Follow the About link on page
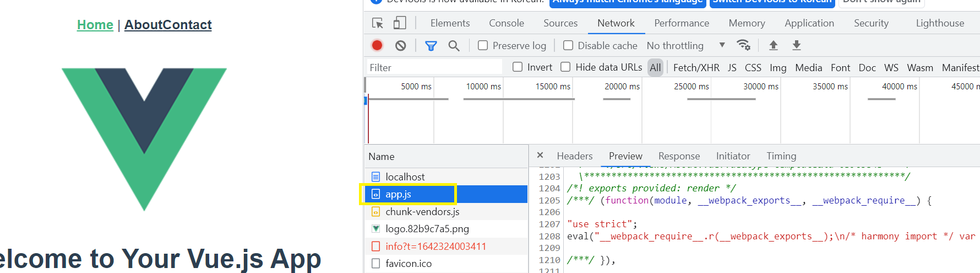980x273 pixels. [x=143, y=25]
